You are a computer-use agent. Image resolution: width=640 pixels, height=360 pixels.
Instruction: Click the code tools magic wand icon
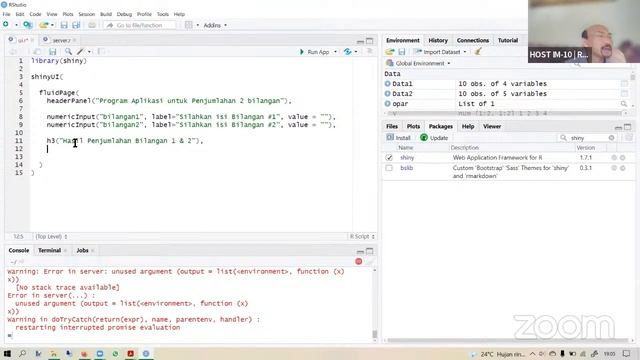(80, 51)
